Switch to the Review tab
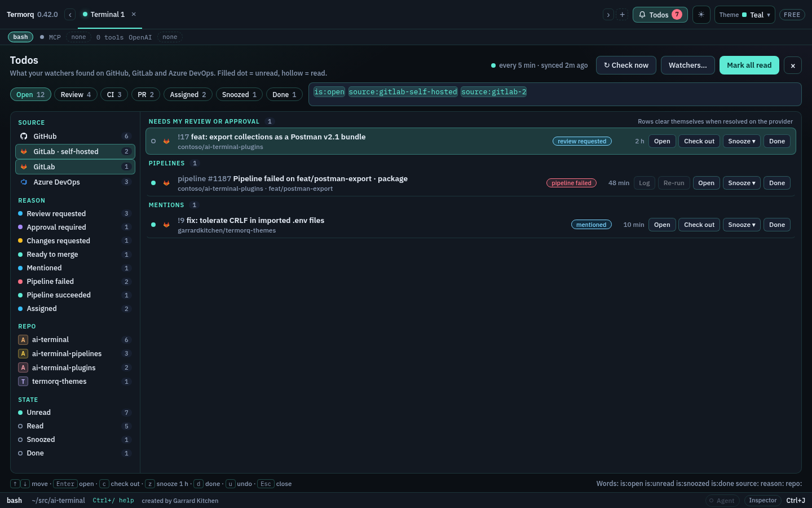The image size is (812, 508). pos(76,95)
